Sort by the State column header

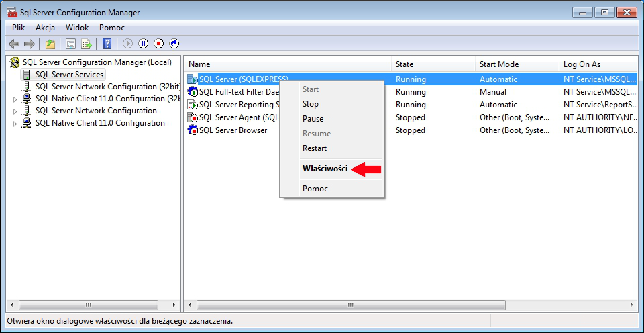433,64
